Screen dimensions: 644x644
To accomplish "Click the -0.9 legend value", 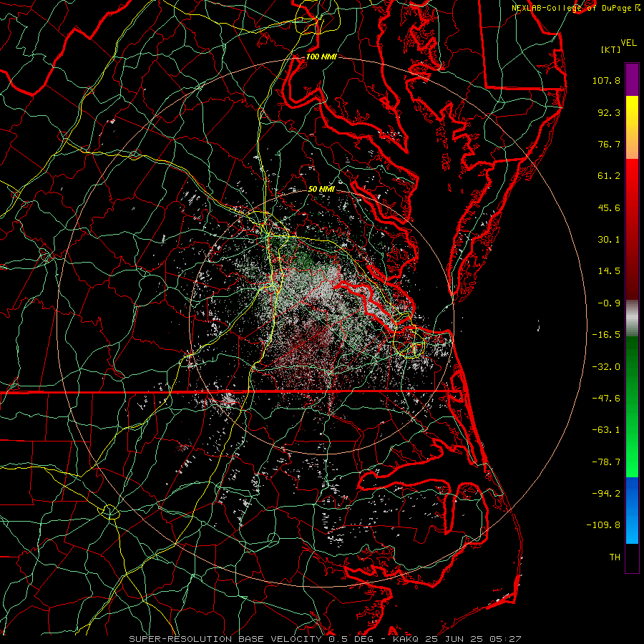I will [609, 303].
